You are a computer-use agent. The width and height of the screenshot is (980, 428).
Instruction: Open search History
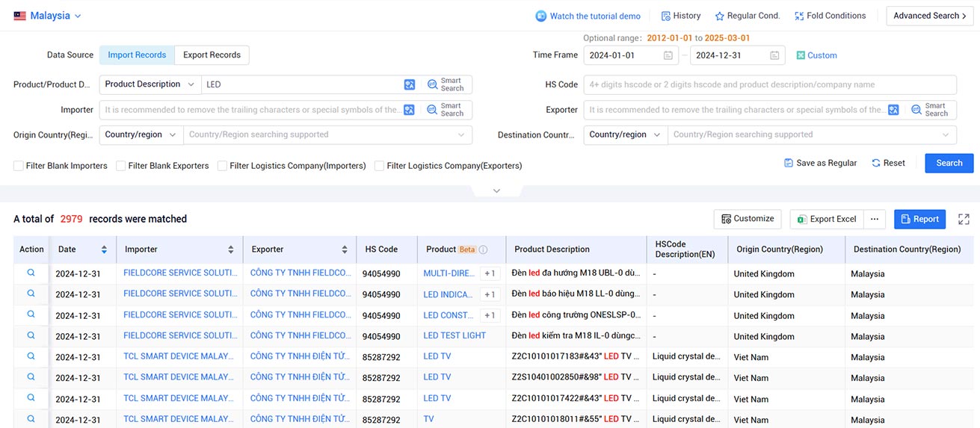(681, 16)
